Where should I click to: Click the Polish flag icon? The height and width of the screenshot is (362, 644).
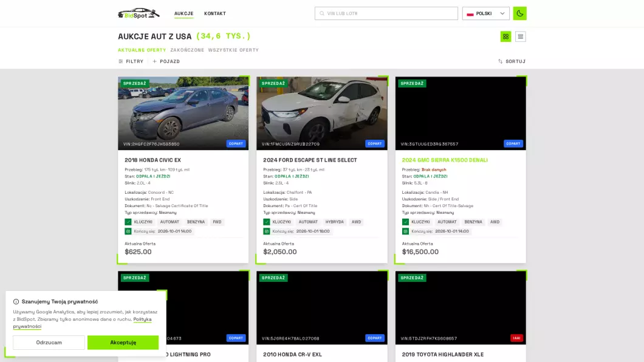[470, 14]
